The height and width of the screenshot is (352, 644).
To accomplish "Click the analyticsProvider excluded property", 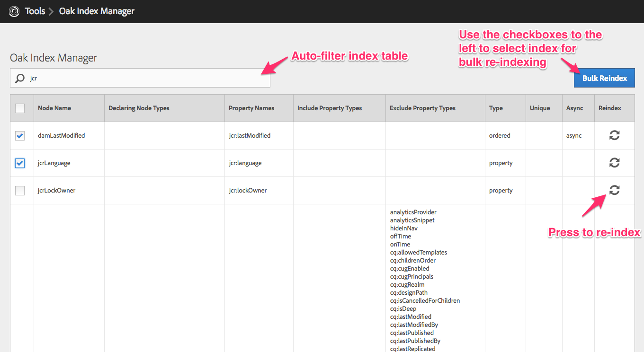I will (x=413, y=212).
